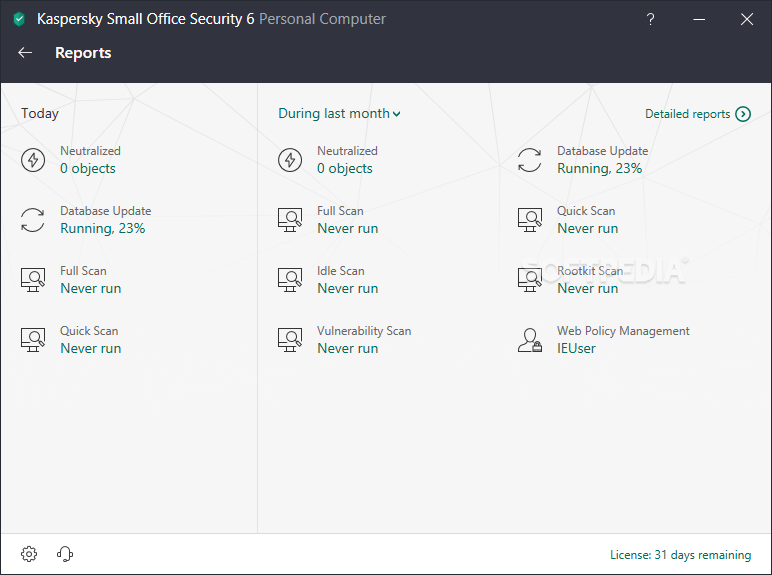Open Today's 0 objects neutralized report
772x575 pixels.
pos(88,168)
